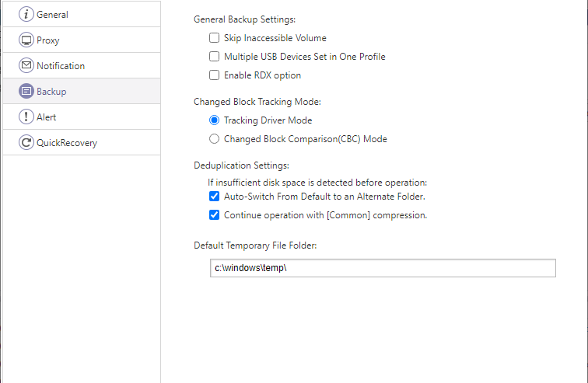The image size is (588, 383).
Task: Turn on Enable RDX option
Action: pos(215,75)
